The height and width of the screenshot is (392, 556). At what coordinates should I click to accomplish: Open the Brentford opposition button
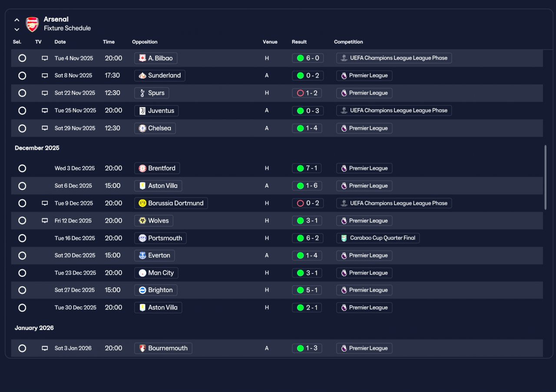click(x=157, y=168)
